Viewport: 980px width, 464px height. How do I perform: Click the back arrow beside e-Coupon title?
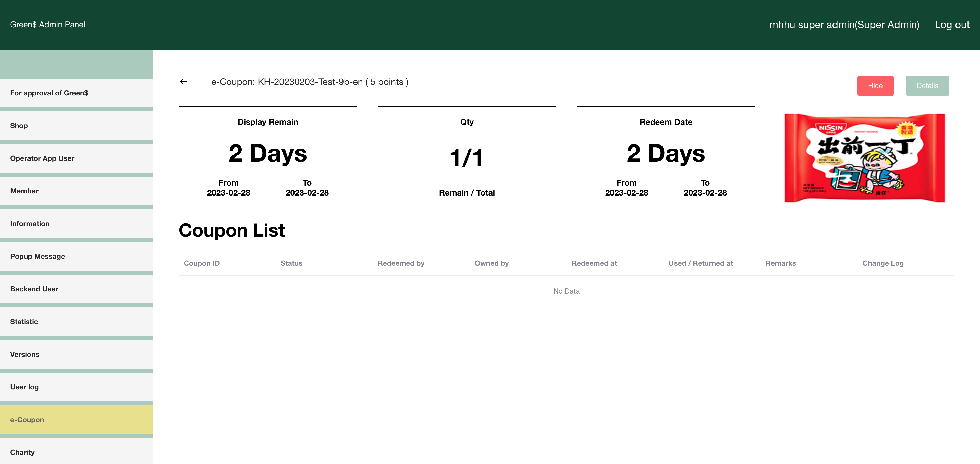pos(183,82)
